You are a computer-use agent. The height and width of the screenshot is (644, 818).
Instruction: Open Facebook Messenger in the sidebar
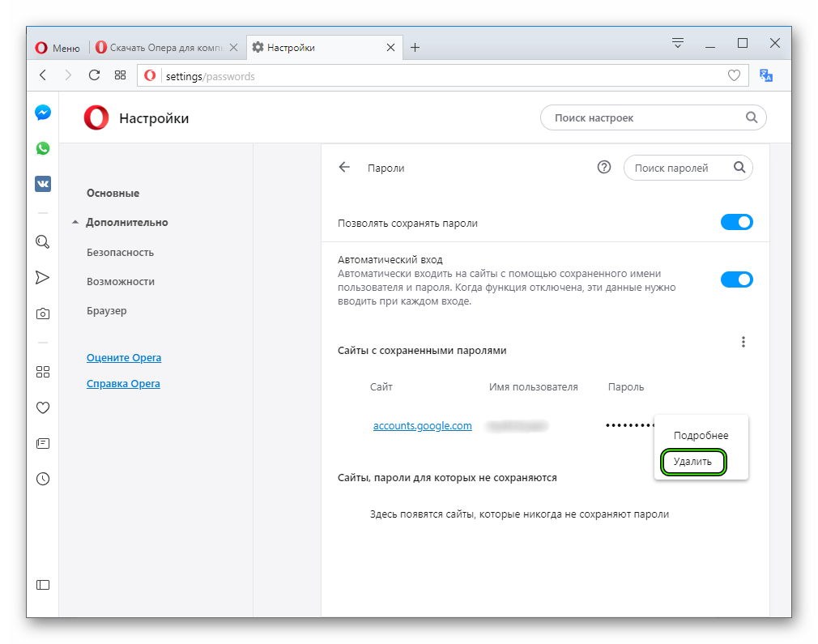[43, 113]
